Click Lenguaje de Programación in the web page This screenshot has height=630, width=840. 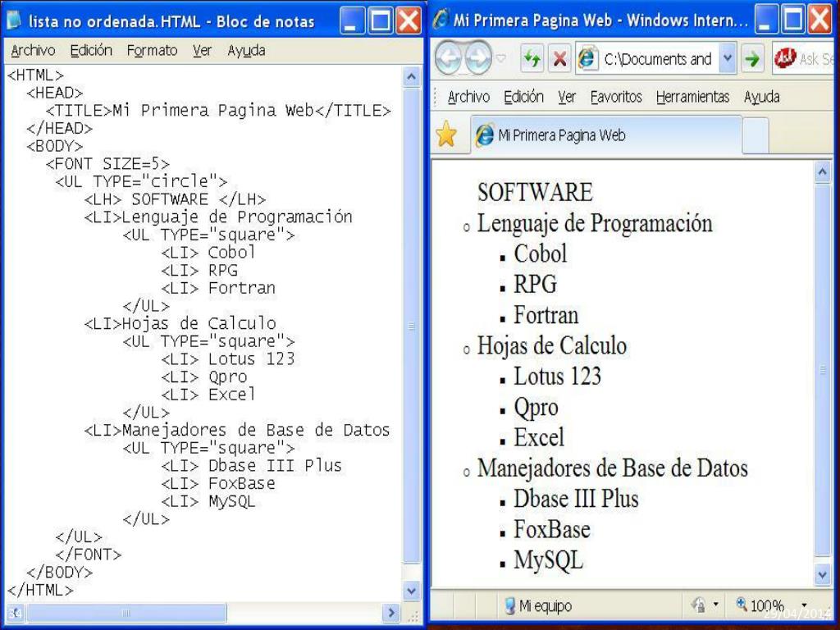(595, 224)
